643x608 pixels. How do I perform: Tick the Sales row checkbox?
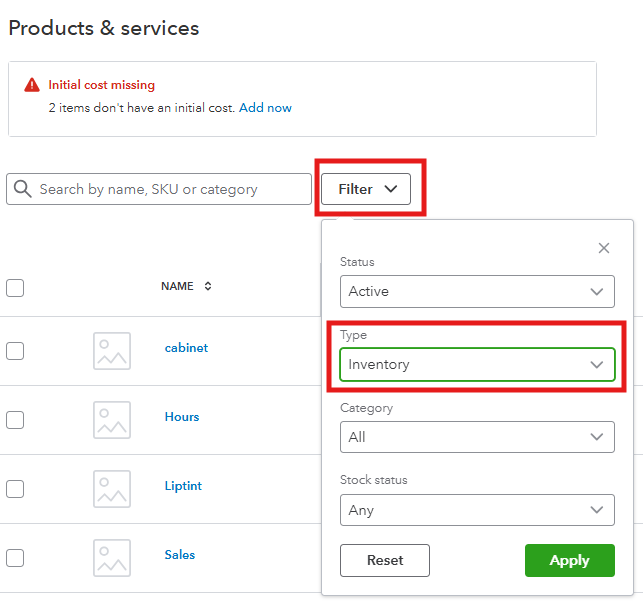click(15, 558)
